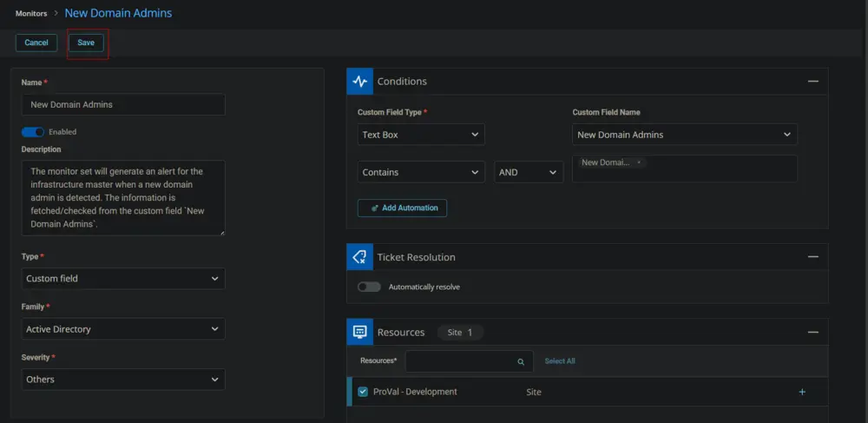Viewport: 868px width, 423px height.
Task: Open the Severity dropdown showing Others
Action: 123,380
